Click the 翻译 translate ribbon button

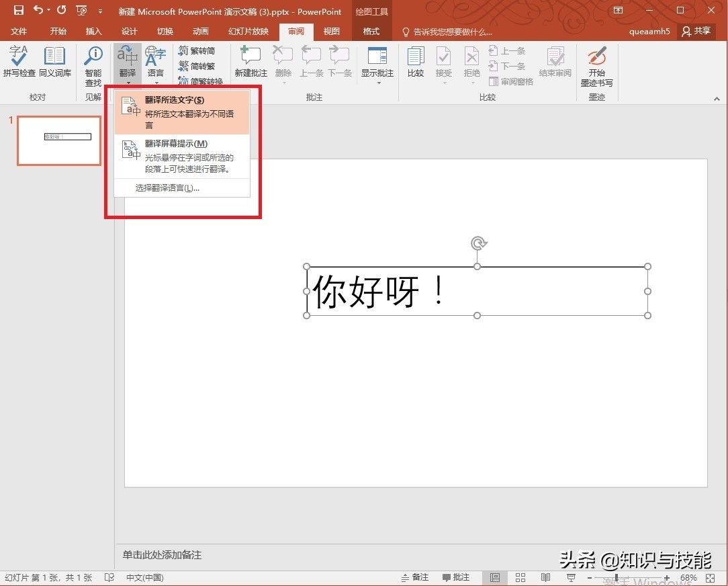pos(127,64)
